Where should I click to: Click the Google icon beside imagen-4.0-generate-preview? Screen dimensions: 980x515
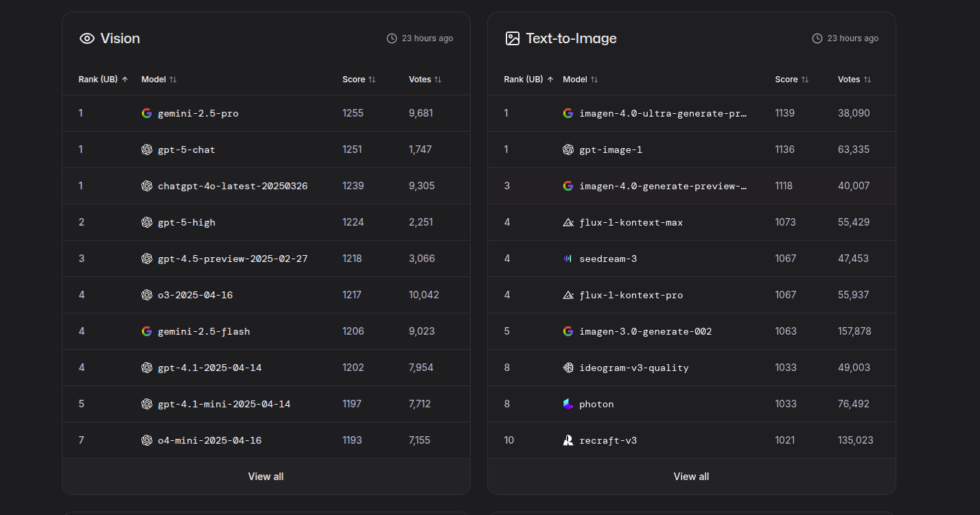click(568, 186)
